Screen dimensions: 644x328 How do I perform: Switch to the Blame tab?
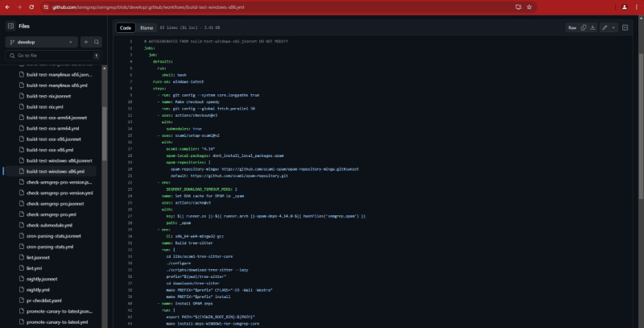pos(147,27)
